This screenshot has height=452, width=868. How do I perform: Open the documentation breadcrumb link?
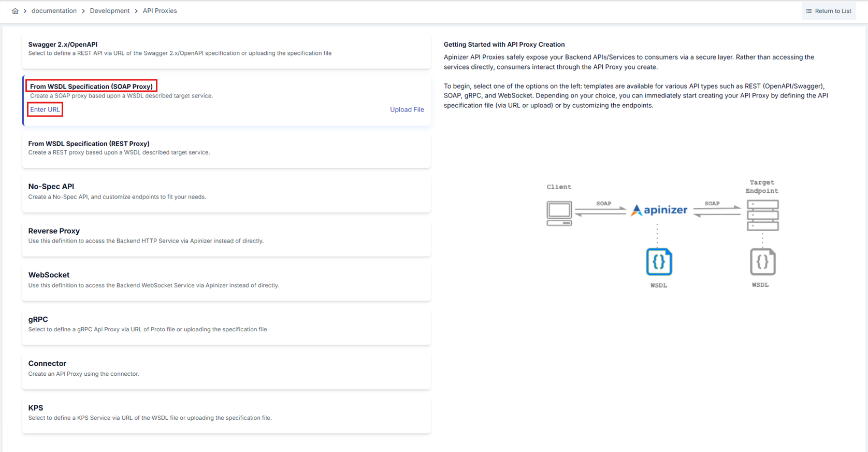[x=54, y=11]
